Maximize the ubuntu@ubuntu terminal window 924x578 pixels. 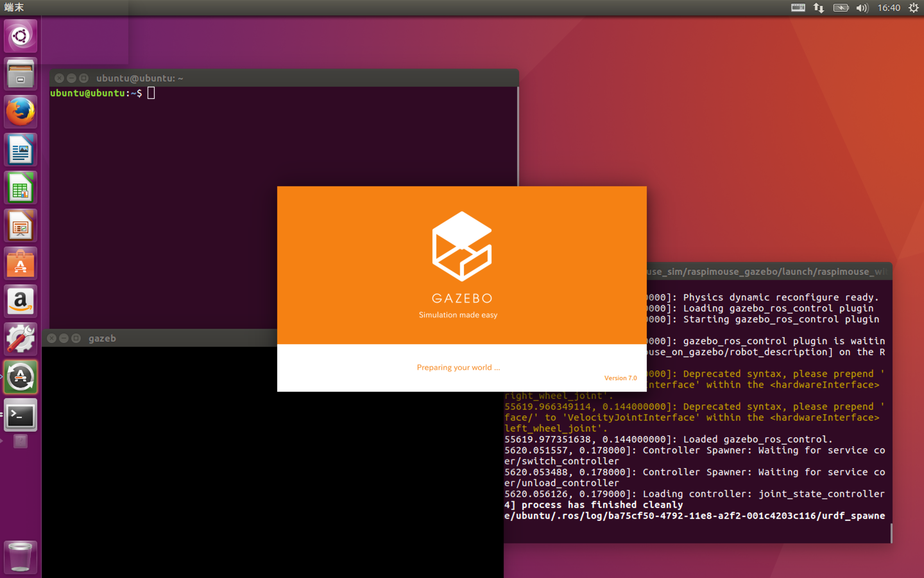(x=84, y=78)
